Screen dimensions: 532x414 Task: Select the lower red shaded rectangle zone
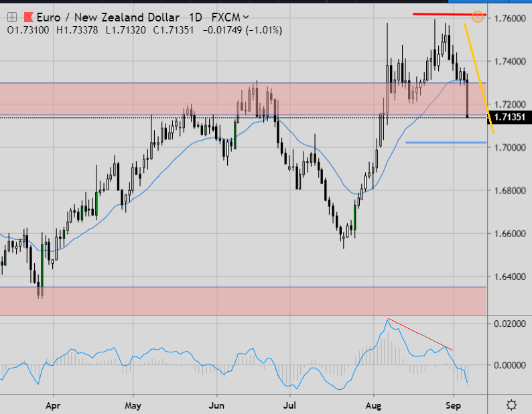pyautogui.click(x=243, y=301)
